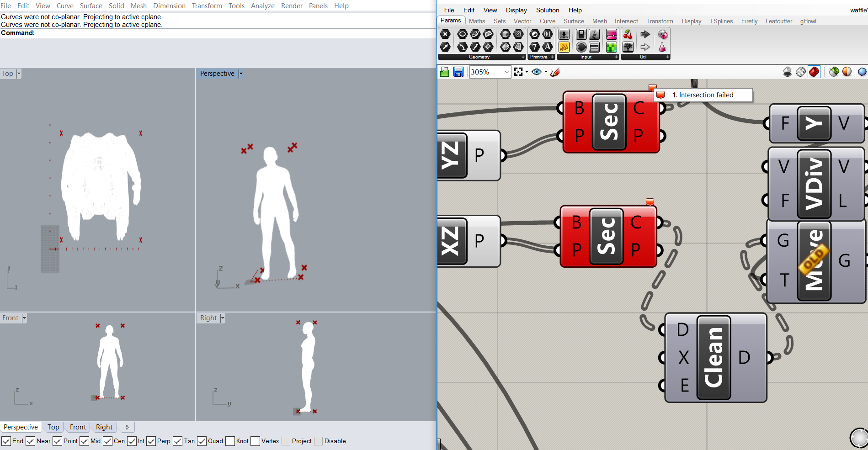Toggle the End osnap checkbox
This screenshot has width=868, height=450.
pyautogui.click(x=6, y=441)
